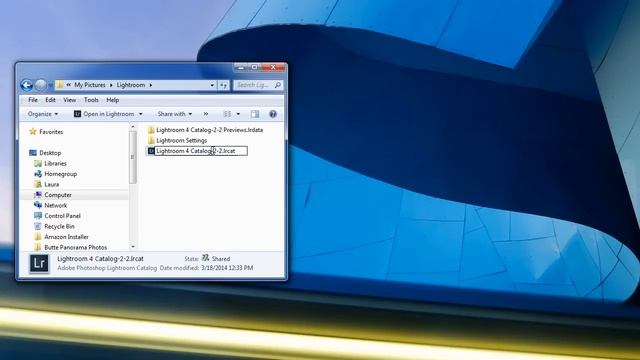
Task: Click navigation pane scroll down arrow
Action: tap(133, 247)
